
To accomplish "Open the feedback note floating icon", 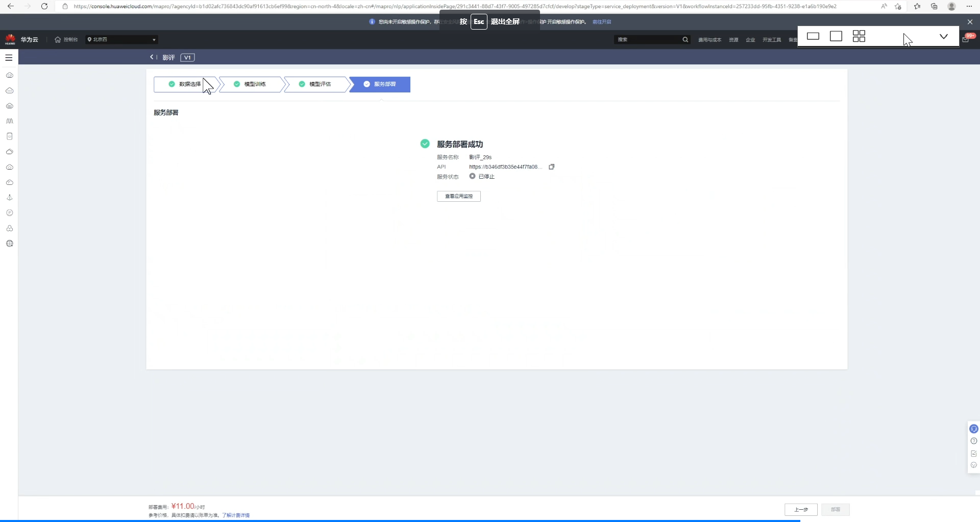I will coord(974,454).
